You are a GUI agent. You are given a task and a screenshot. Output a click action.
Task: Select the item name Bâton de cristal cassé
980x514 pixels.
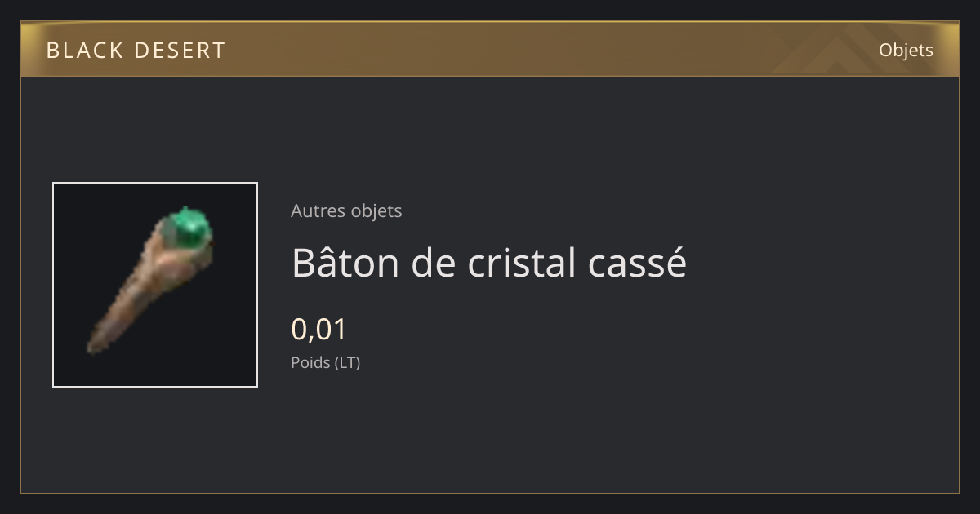489,263
